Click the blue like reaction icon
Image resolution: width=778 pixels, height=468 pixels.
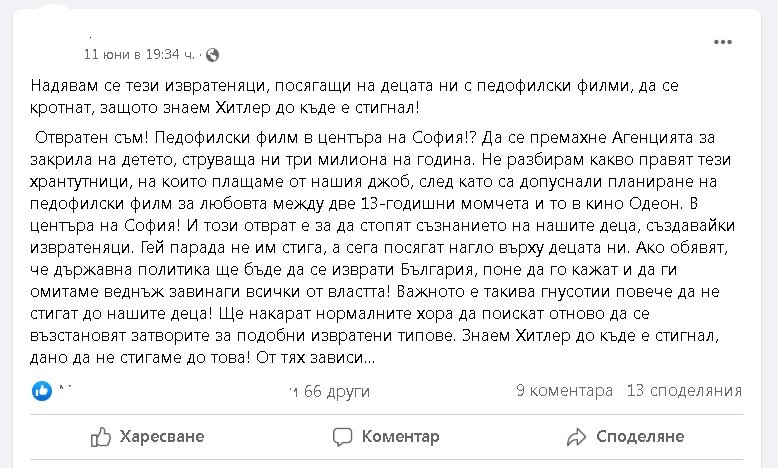(42, 390)
